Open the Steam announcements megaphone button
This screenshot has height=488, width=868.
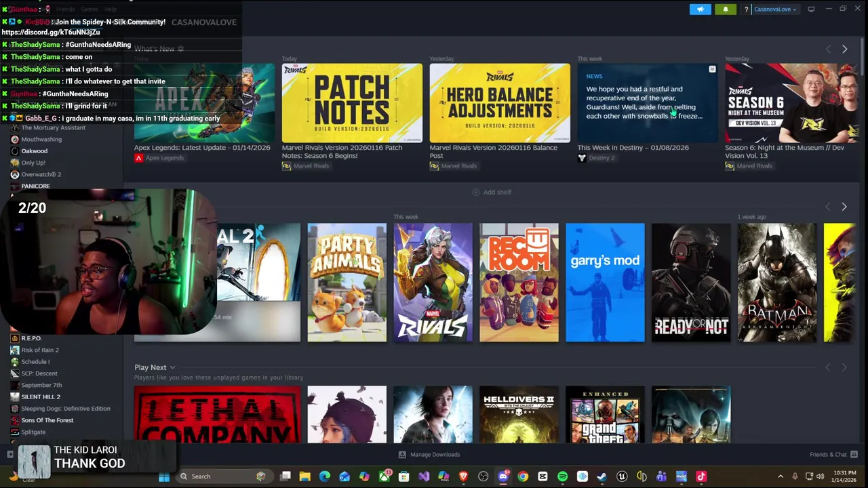(701, 9)
